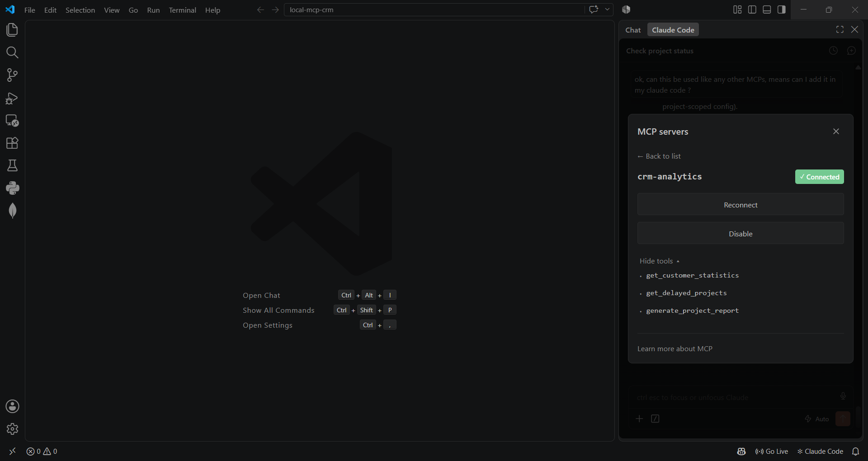Switch to the Chat tab
The image size is (868, 461).
633,30
